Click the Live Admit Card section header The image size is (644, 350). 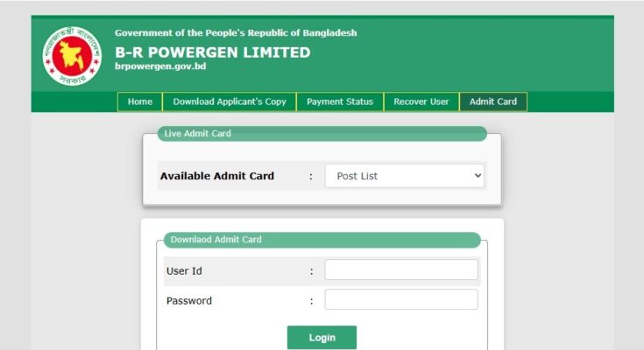(x=197, y=133)
